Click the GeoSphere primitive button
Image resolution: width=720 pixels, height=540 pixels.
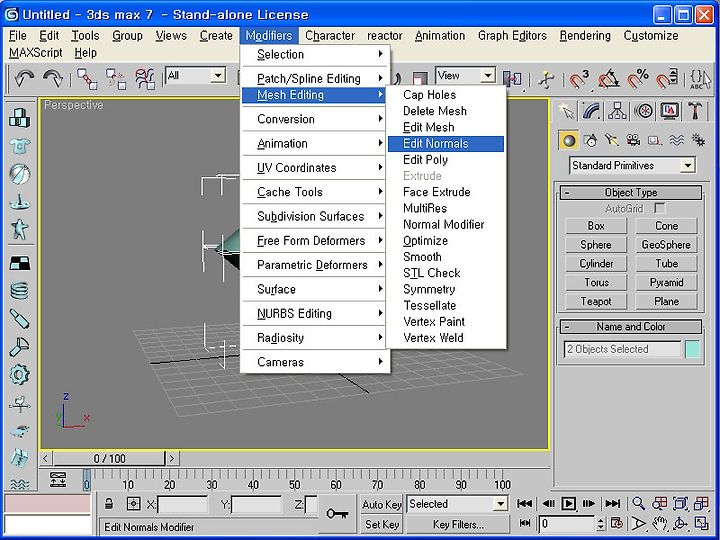[666, 245]
